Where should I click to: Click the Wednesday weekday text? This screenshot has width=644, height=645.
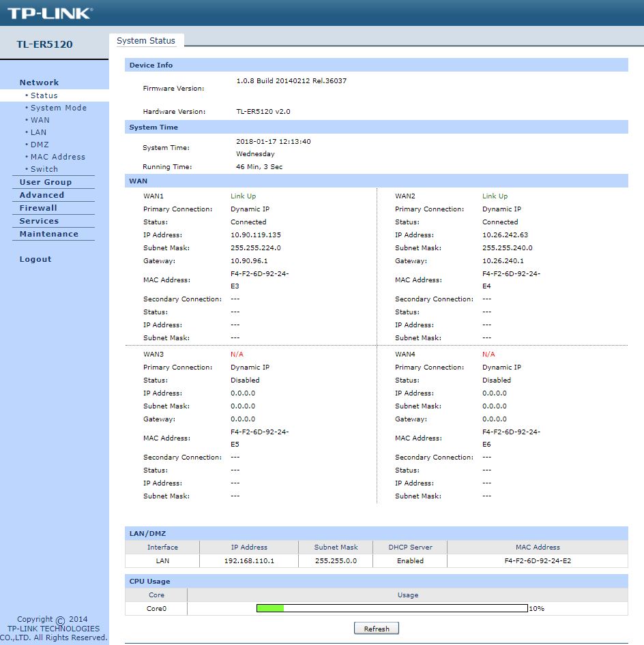pos(255,154)
